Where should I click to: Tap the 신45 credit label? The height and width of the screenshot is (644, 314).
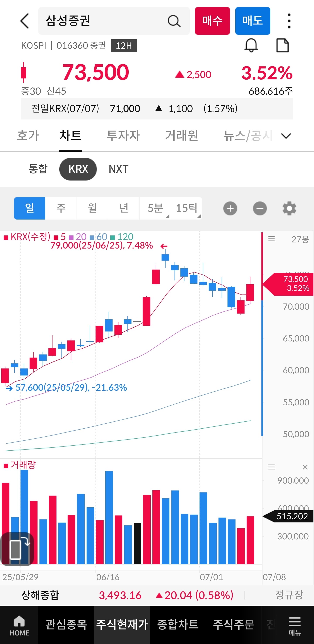56,91
